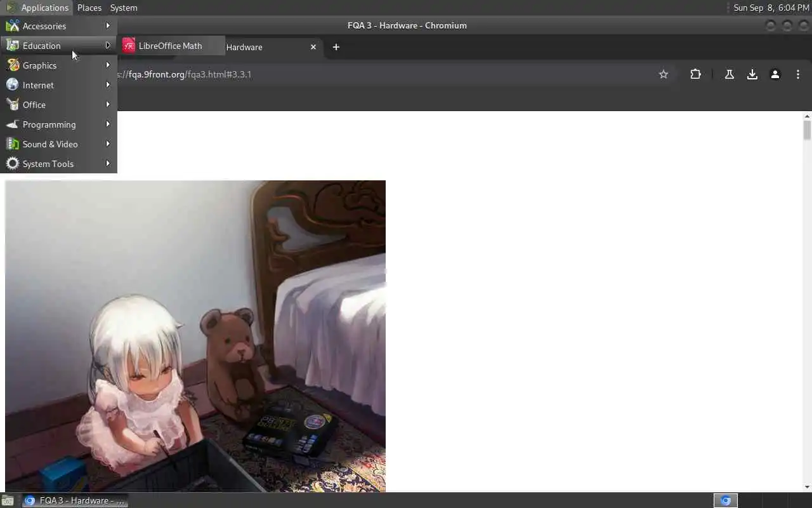Click the FQA 3 - Hardware taskbar button
Viewport: 812px width, 508px height.
click(75, 500)
